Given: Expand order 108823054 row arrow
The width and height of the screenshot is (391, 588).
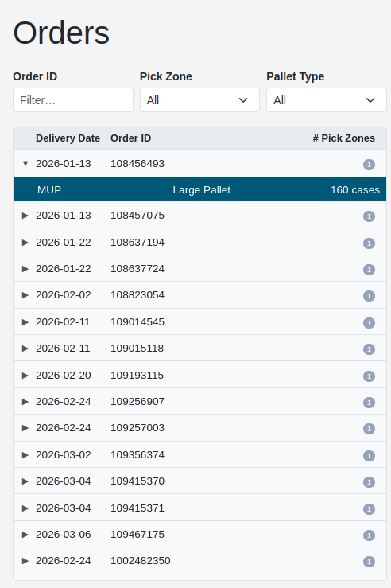Looking at the screenshot, I should [x=25, y=294].
